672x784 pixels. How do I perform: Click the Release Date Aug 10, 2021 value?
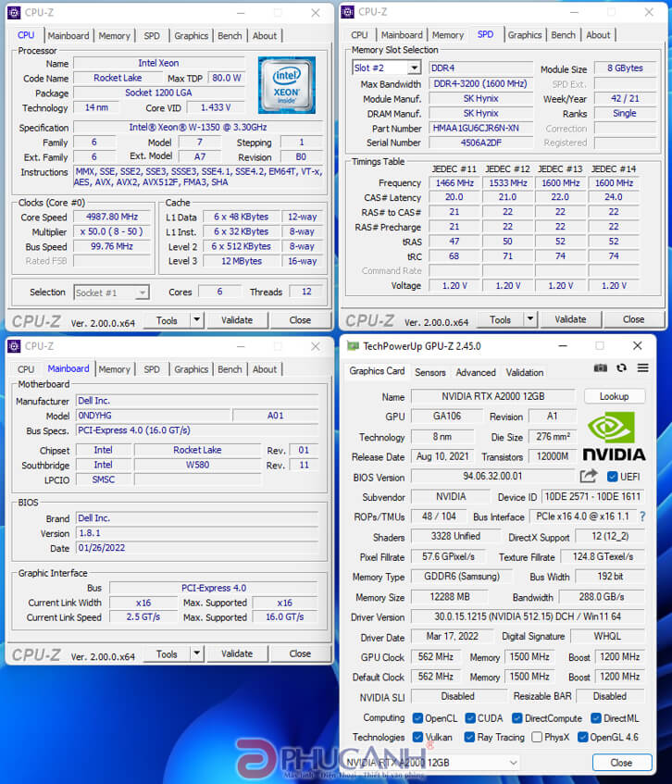pos(442,456)
